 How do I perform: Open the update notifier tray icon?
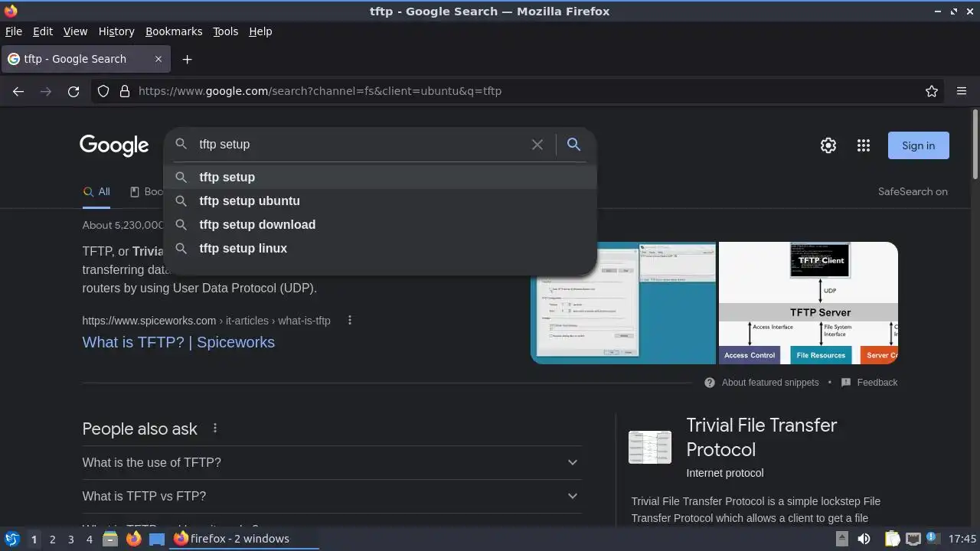932,538
